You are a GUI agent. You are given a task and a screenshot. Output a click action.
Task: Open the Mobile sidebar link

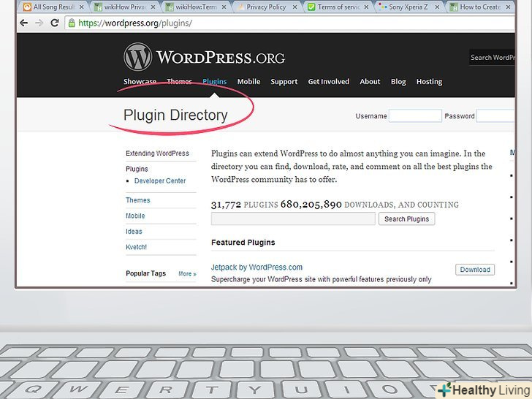135,216
